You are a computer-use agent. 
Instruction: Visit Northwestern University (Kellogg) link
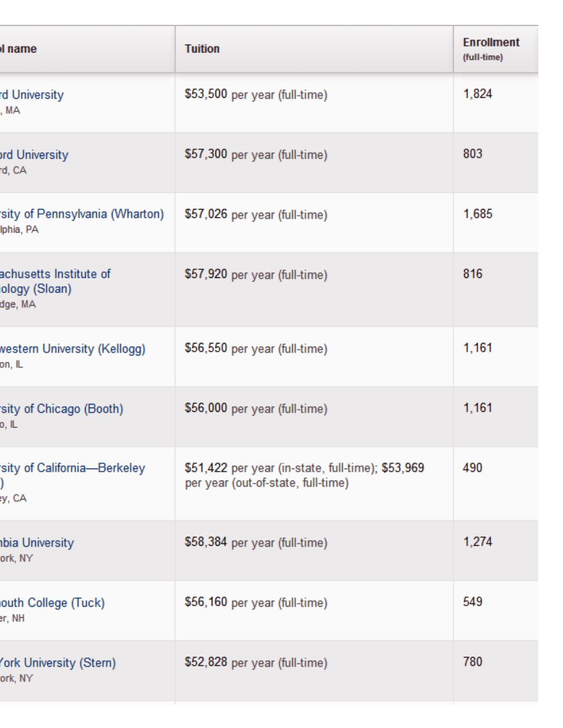73,349
